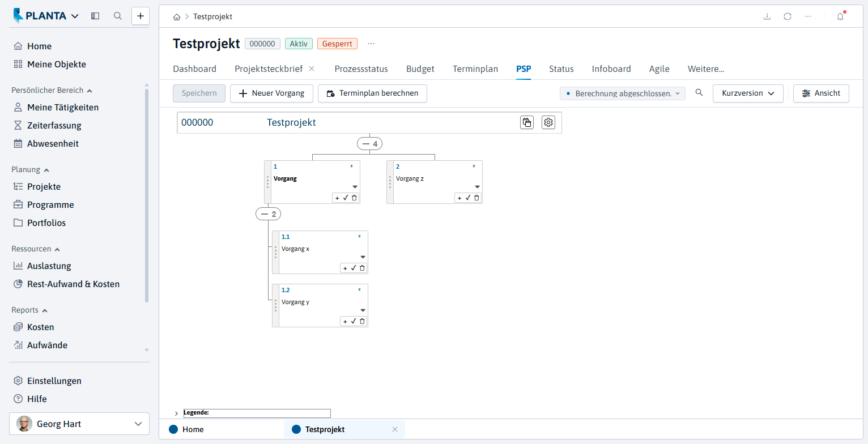Viewport: 868px width, 444px height.
Task: Expand the Legende section
Action: (176, 413)
